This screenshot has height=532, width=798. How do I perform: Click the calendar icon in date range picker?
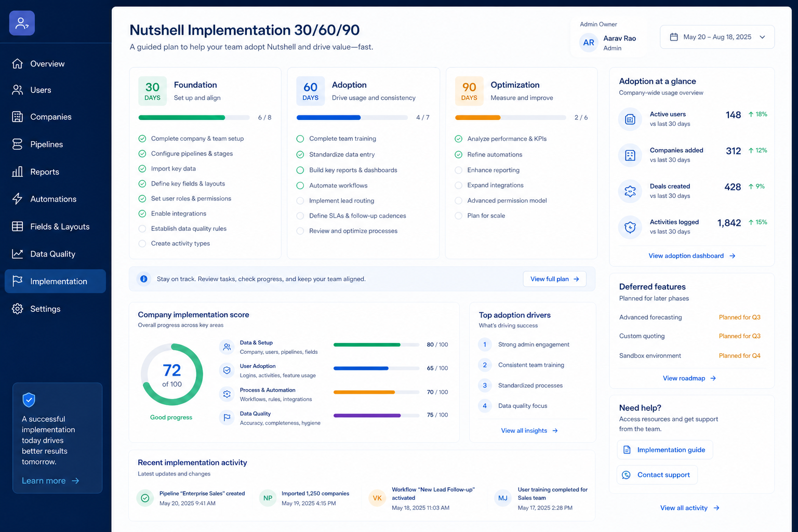[x=674, y=37]
